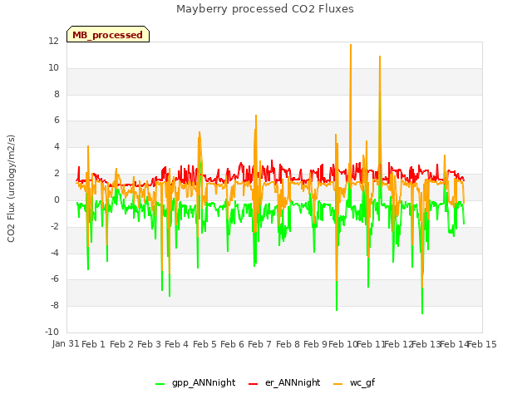Click the Feb 9 x-axis label
Viewport: 532px width, 399px height.
coord(315,344)
